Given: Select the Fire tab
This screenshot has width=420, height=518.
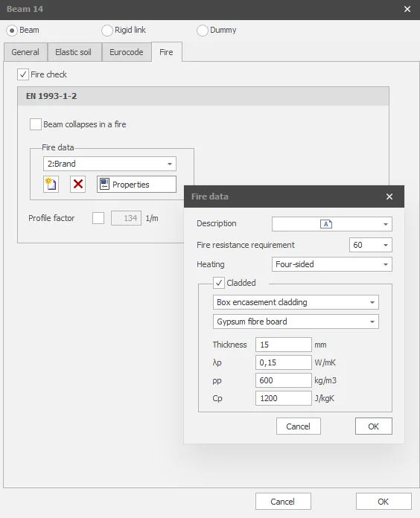Looking at the screenshot, I should [x=166, y=52].
